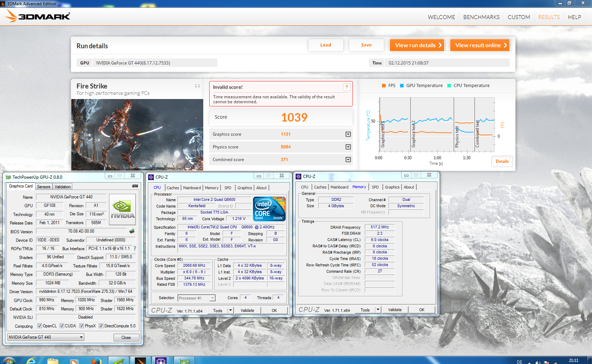Screen dimensions: 592x364
Task: Open Caches tab in CPU-Z CPU window
Action: (173, 188)
